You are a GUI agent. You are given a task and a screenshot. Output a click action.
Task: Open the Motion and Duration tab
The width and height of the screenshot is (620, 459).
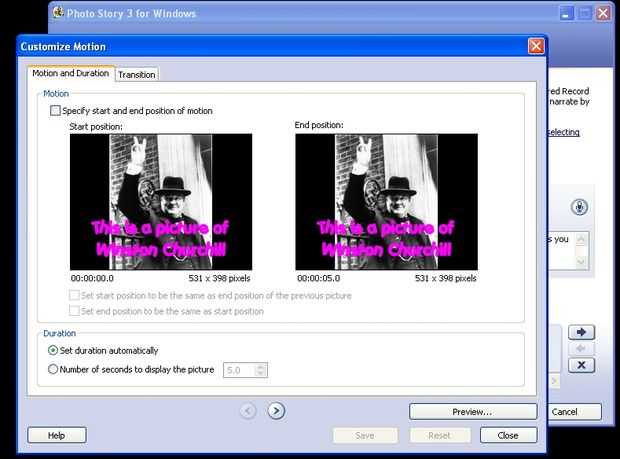tap(71, 73)
